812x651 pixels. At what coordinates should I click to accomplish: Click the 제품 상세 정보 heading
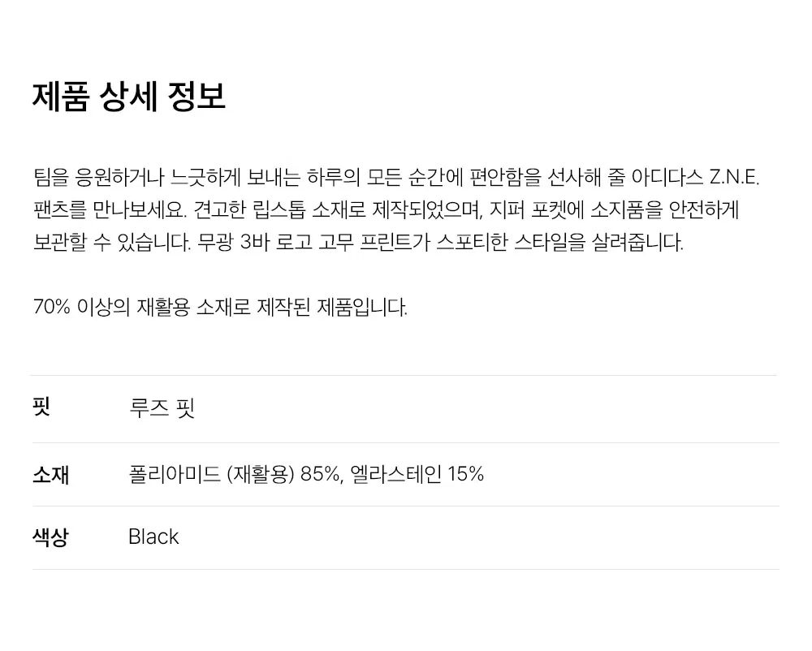[129, 97]
